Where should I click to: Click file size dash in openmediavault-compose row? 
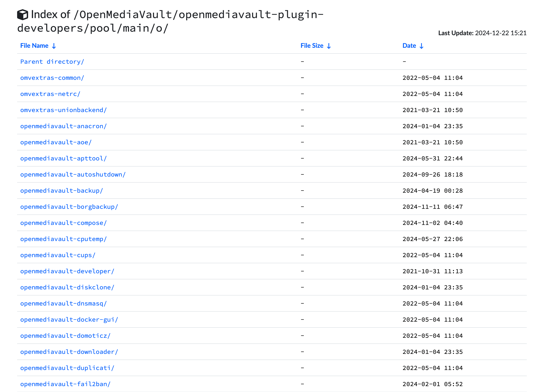[x=302, y=223]
